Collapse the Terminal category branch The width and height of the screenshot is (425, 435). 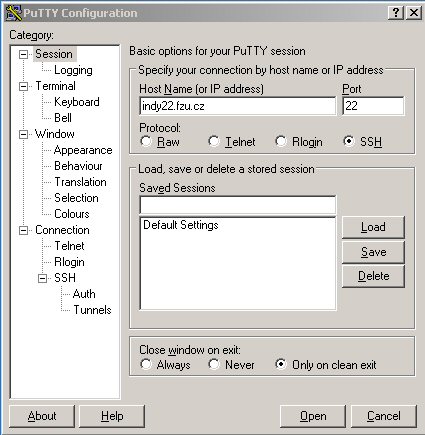pos(23,86)
